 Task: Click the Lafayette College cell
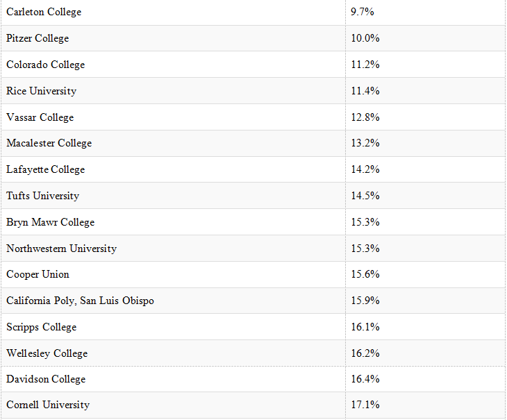click(x=46, y=169)
